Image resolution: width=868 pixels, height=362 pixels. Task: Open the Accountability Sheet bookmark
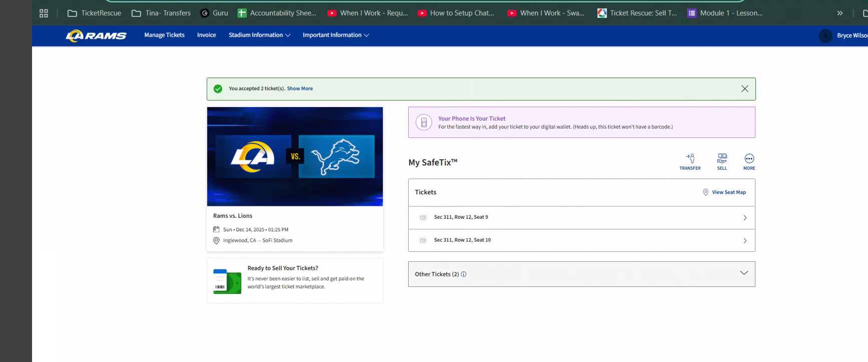click(277, 13)
